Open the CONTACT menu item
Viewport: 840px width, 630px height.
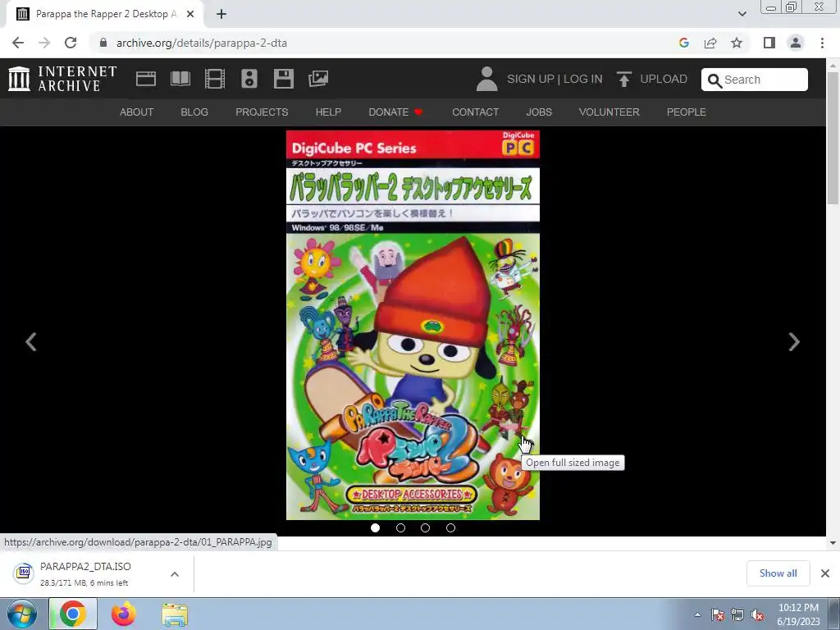[475, 112]
